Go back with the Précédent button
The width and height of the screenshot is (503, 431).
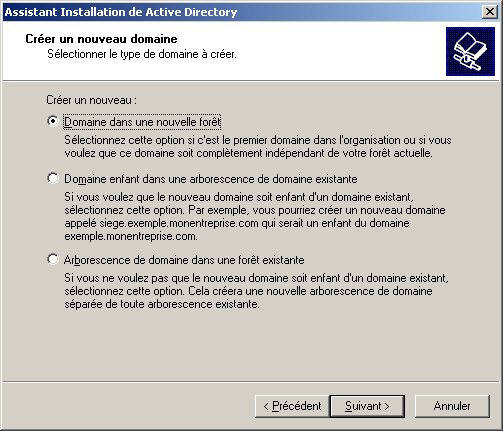pos(292,406)
